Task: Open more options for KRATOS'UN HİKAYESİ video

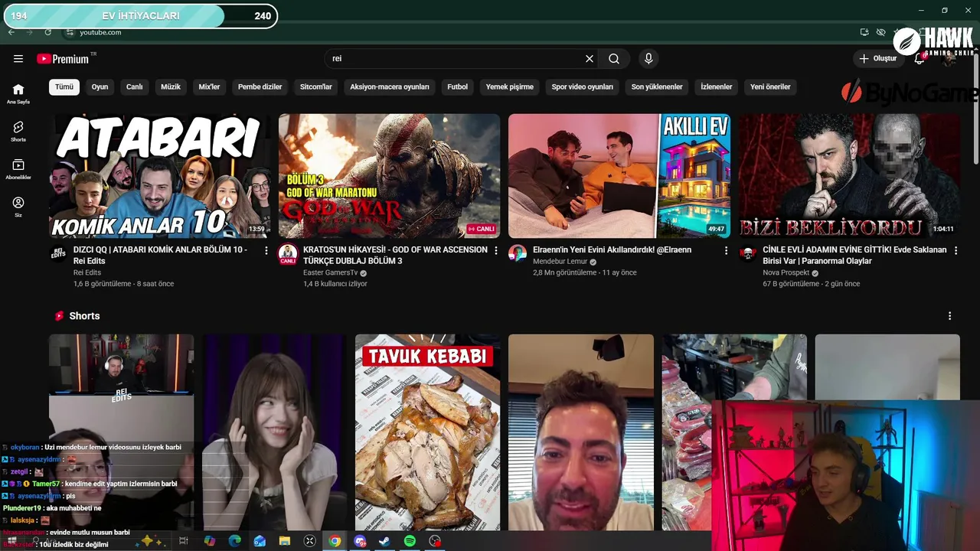Action: pos(496,250)
